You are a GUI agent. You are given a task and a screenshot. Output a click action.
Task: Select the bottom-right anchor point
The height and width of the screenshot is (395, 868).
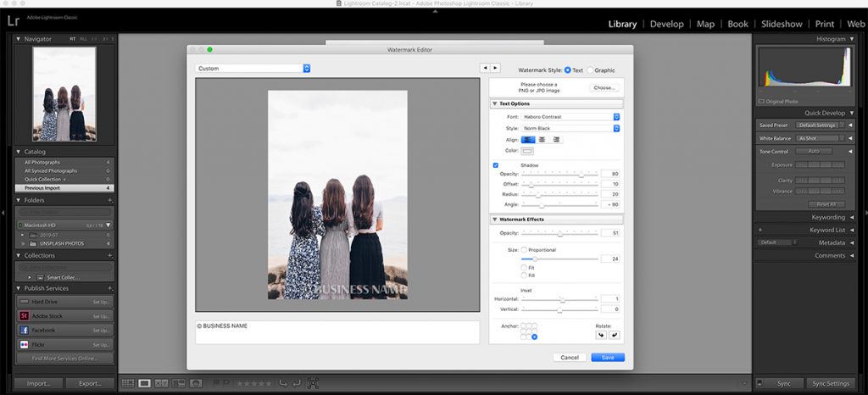[534, 337]
